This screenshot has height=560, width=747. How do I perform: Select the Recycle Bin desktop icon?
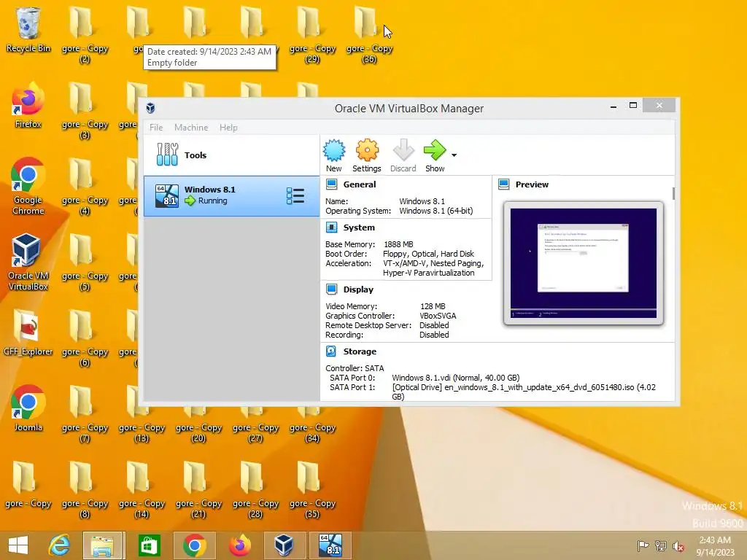28,29
